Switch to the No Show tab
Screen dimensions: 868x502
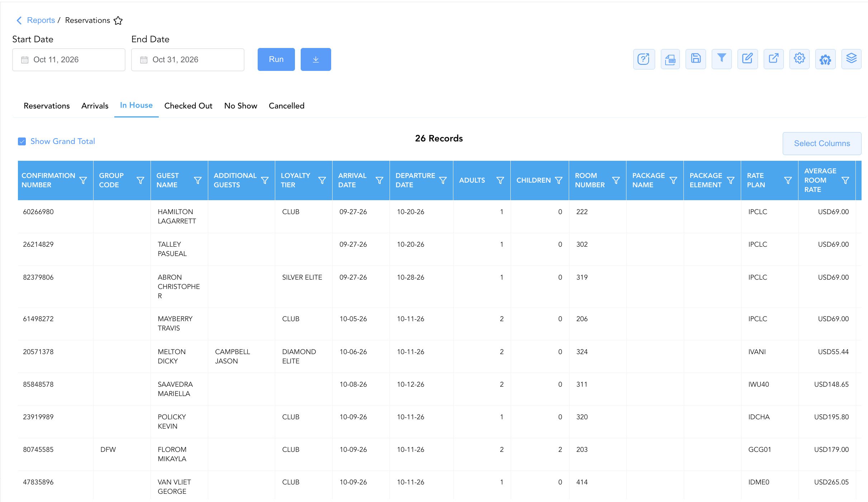(x=241, y=106)
